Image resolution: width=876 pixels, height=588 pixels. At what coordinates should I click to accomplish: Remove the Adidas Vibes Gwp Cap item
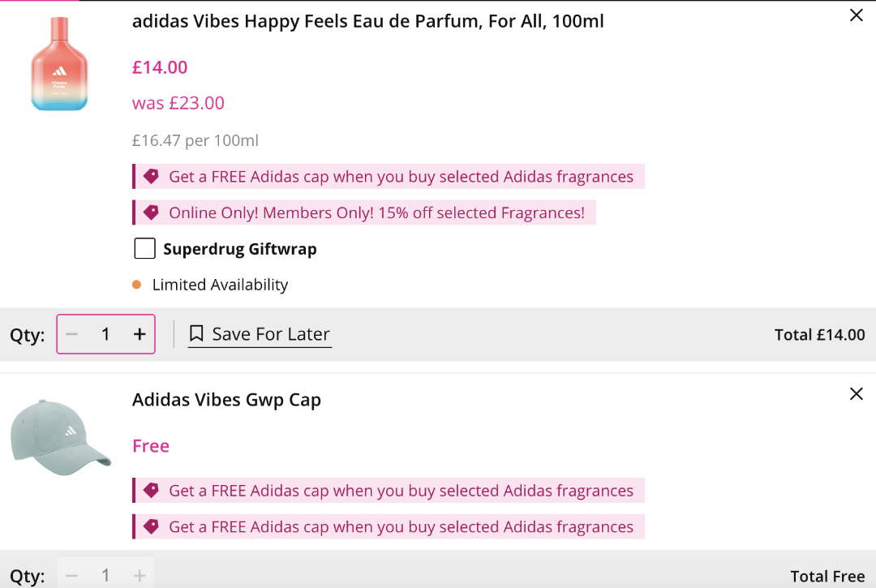click(856, 394)
